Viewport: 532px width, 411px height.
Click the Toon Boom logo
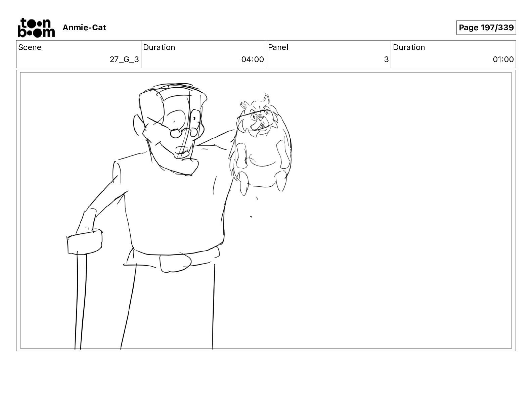pyautogui.click(x=36, y=27)
